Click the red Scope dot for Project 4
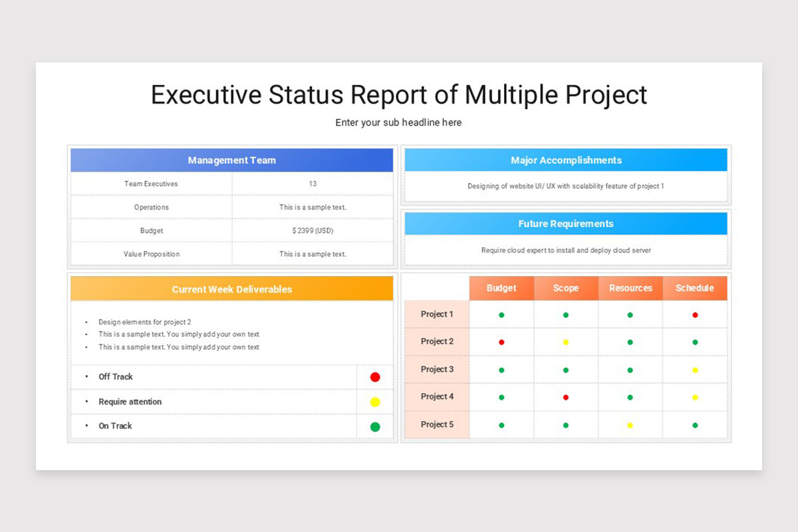 pyautogui.click(x=566, y=397)
